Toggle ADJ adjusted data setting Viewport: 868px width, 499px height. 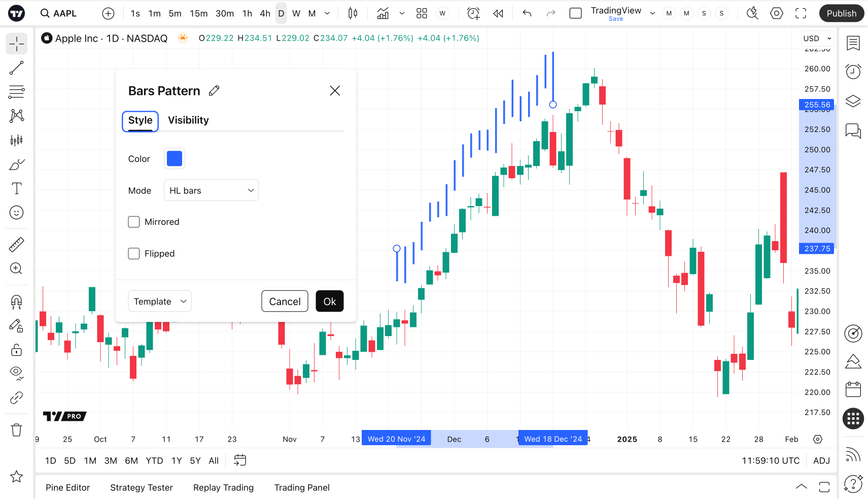[821, 460]
